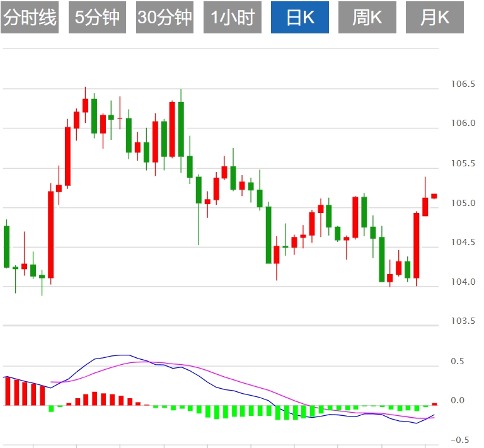Click the 106.0 price axis label
484x448 pixels.
click(463, 123)
